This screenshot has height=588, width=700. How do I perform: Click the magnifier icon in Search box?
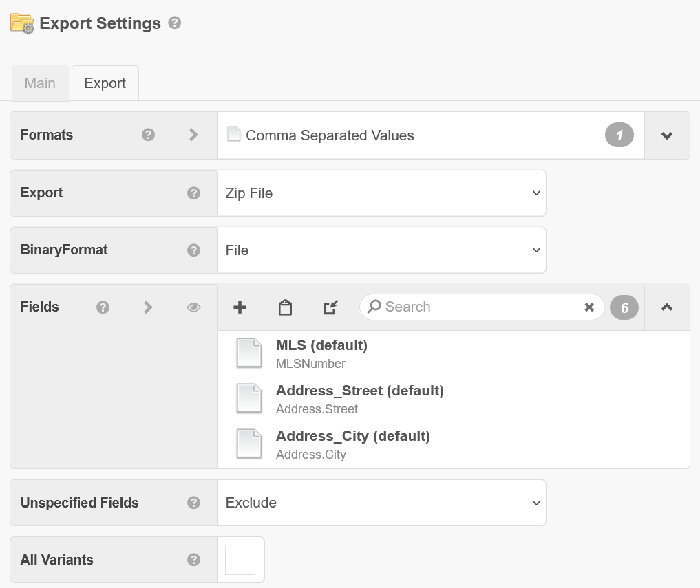tap(374, 307)
